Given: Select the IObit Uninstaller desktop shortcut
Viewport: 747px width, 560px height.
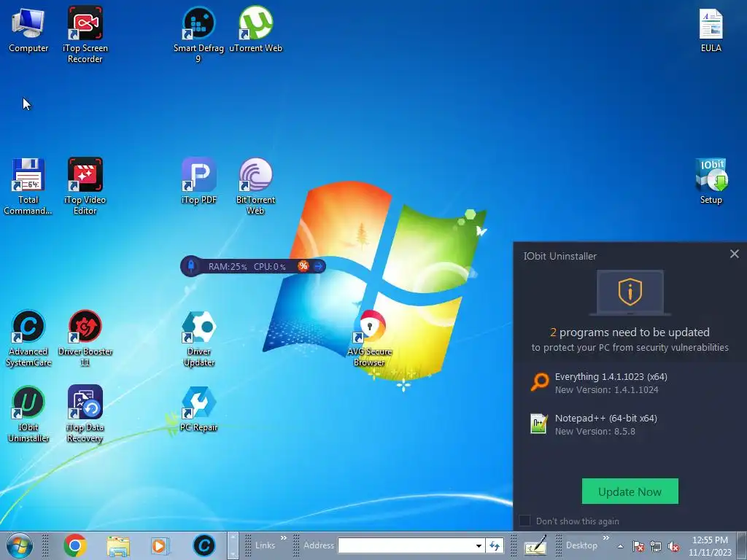Looking at the screenshot, I should pos(28,414).
